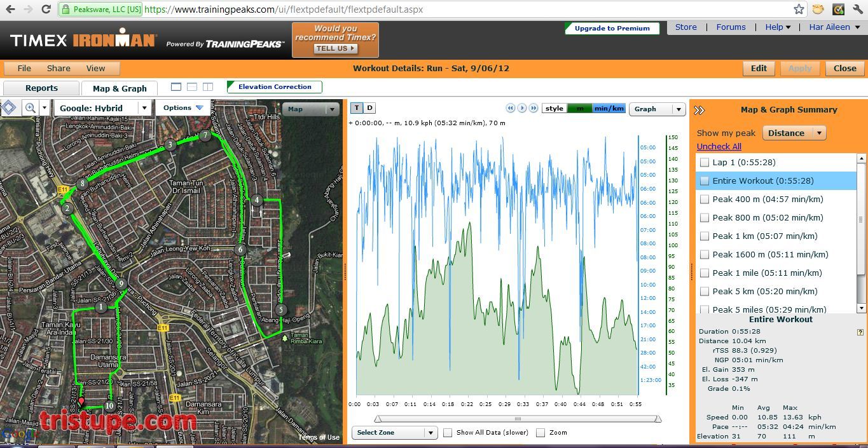Select the single-pane layout icon
Viewport: 868px width, 448px height.
[x=176, y=86]
